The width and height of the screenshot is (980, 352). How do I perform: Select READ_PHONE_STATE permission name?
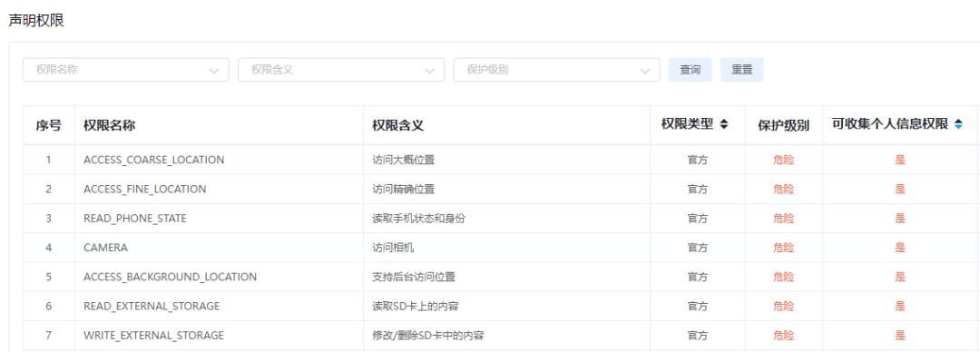(135, 219)
